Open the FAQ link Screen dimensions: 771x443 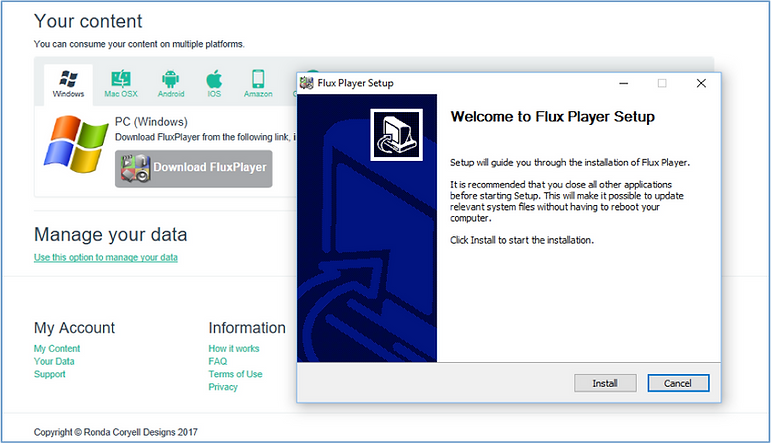[x=218, y=361]
